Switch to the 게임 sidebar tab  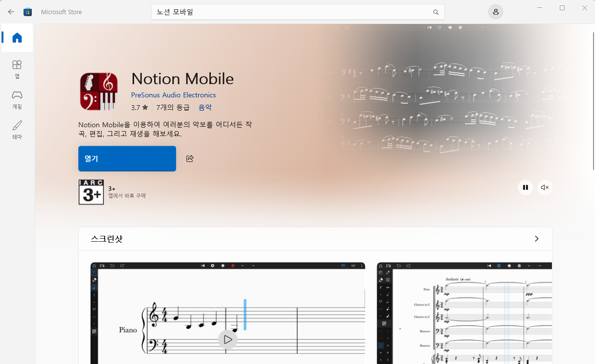[17, 99]
